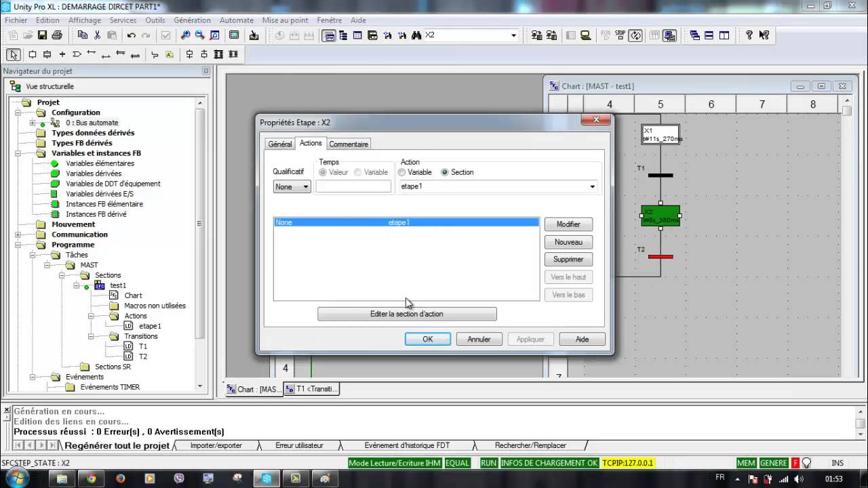Collapse the Programme tree node
Screen dimensions: 868x488
coord(18,245)
